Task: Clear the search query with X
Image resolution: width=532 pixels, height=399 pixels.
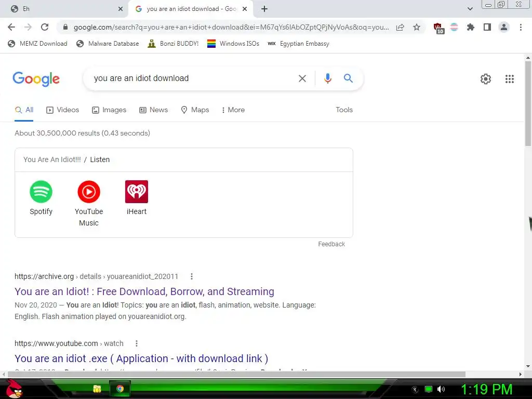Action: coord(302,78)
